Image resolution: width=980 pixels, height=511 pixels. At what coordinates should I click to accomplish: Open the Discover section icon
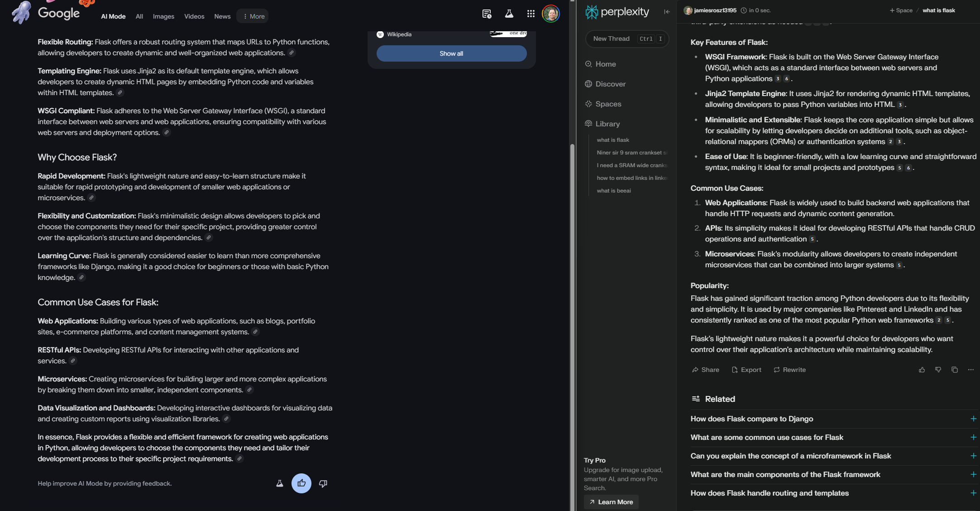[588, 84]
